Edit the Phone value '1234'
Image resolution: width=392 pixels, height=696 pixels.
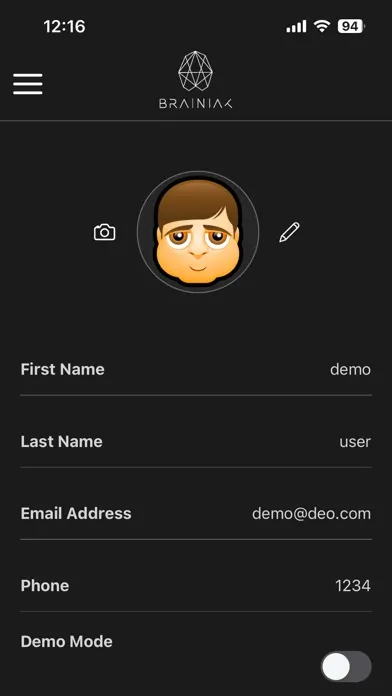353,586
